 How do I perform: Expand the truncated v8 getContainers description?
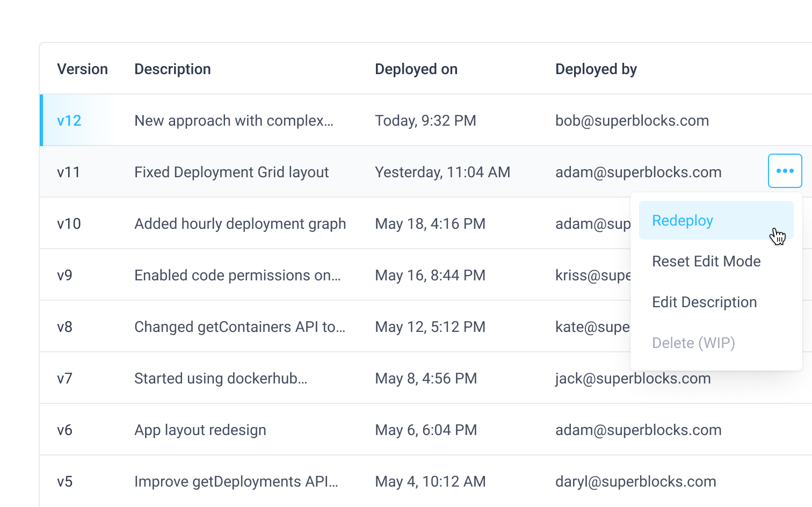[240, 327]
